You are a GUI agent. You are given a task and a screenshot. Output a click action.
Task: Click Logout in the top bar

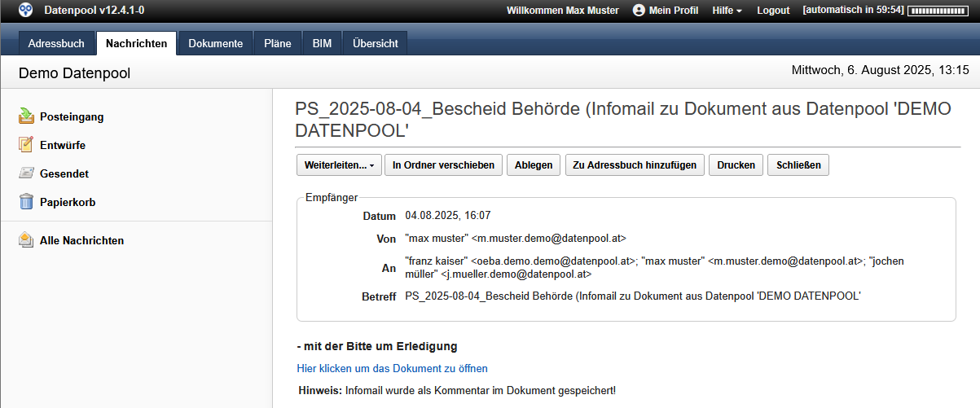point(773,11)
